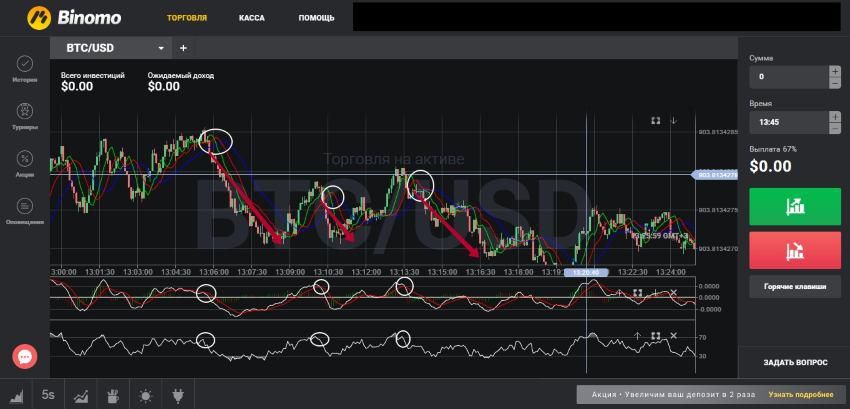The width and height of the screenshot is (850, 409).
Task: Increase the Сумма amount with plus
Action: coord(835,71)
